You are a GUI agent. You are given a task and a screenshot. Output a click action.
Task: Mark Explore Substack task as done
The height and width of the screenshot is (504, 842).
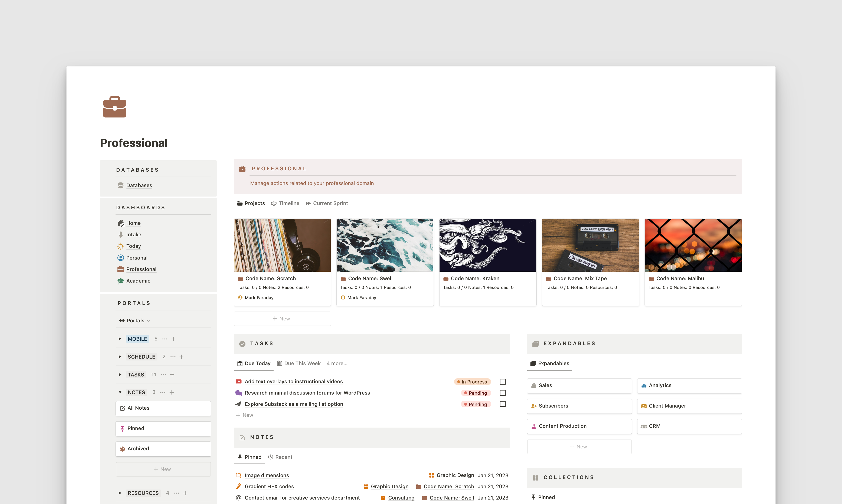[x=503, y=404]
